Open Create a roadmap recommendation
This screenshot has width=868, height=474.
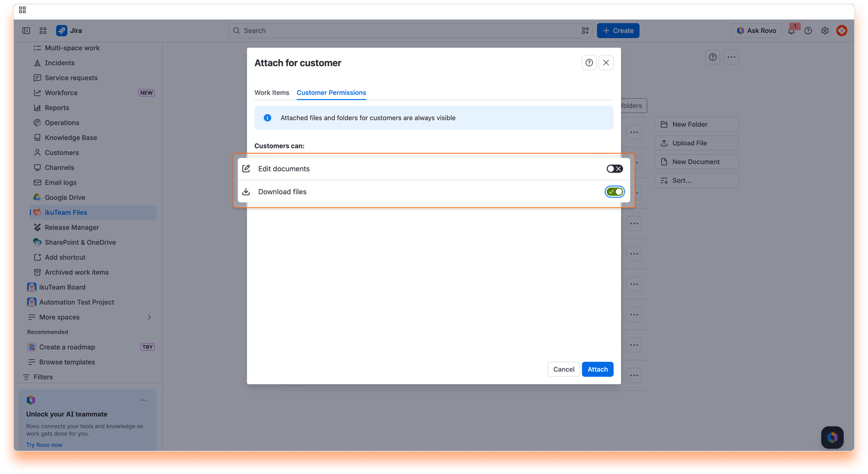(91, 347)
